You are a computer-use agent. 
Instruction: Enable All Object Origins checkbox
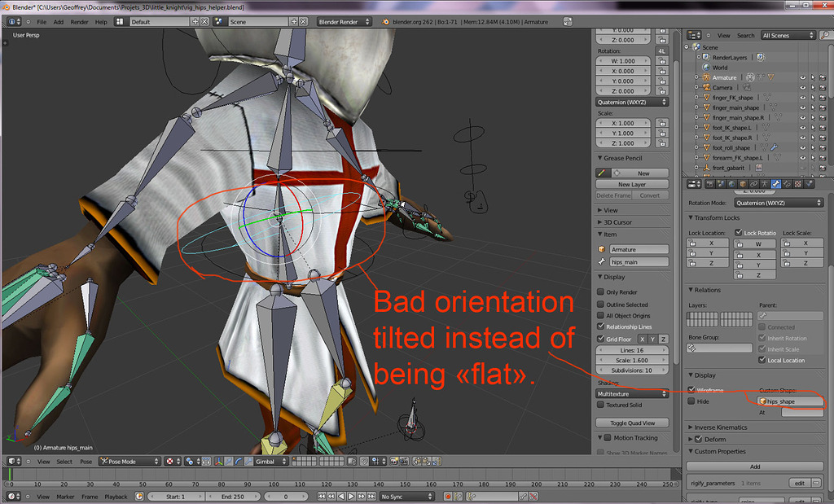click(x=600, y=315)
